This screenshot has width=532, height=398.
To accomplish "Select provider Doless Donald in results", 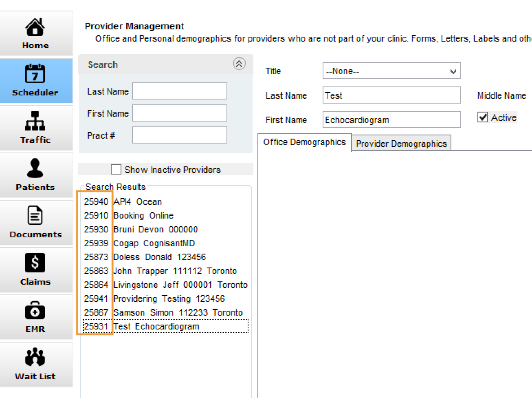I will [159, 257].
